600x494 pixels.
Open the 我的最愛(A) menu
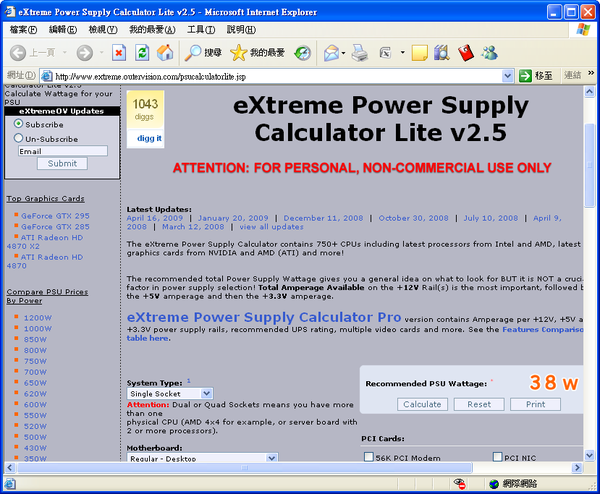(x=152, y=29)
